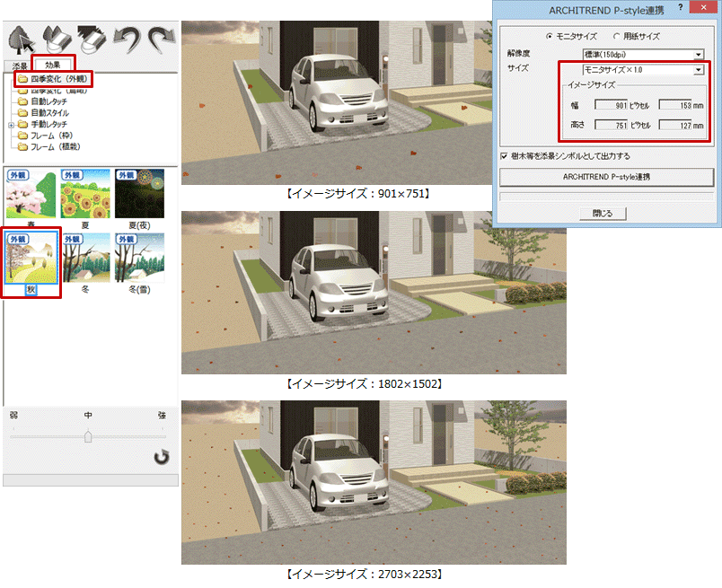The image size is (722, 588).
Task: Click the circular reset icon below the slider
Action: (x=161, y=458)
